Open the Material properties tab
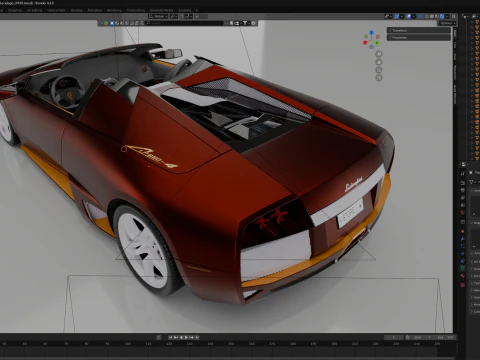 (x=463, y=276)
